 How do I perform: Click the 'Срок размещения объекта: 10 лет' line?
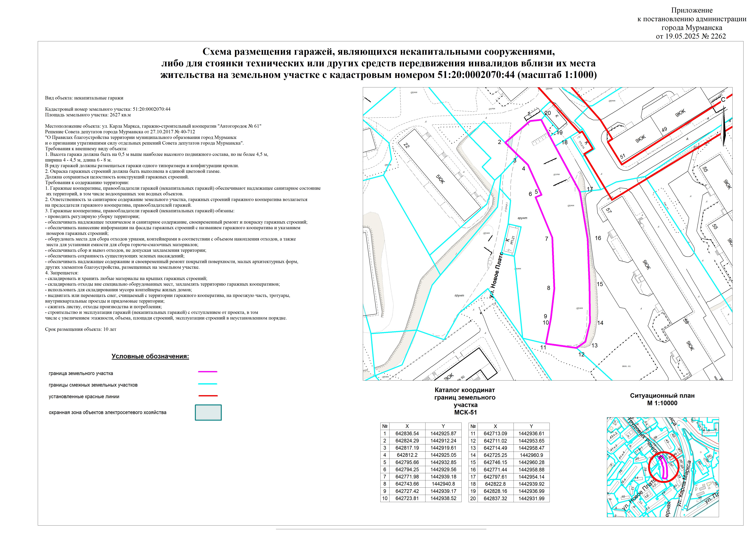click(x=81, y=329)
